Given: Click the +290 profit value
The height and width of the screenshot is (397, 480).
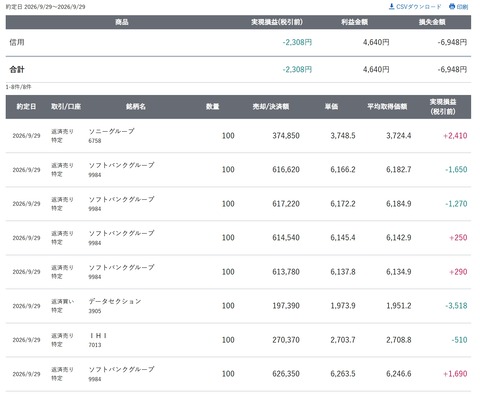Looking at the screenshot, I should pyautogui.click(x=458, y=272).
